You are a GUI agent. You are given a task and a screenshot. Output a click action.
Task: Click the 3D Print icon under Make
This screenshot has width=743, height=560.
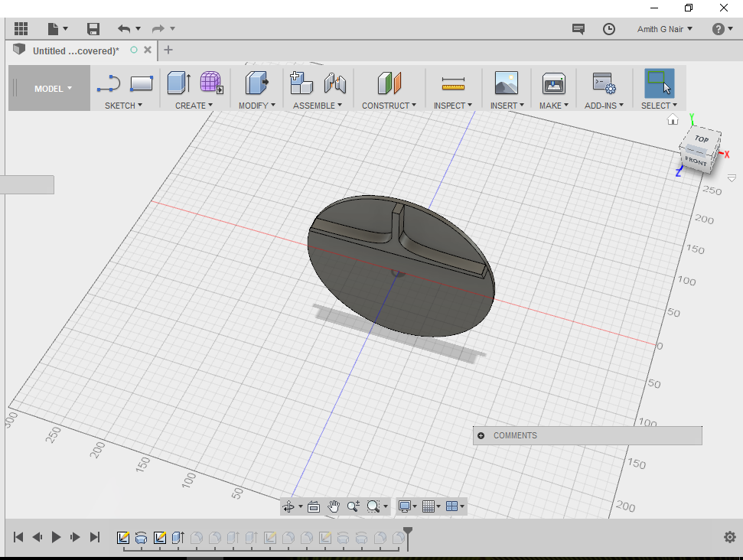[x=553, y=83]
